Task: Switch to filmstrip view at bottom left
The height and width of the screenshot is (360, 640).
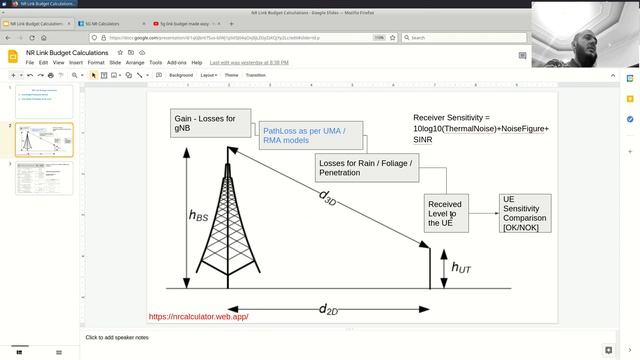Action: click(19, 352)
